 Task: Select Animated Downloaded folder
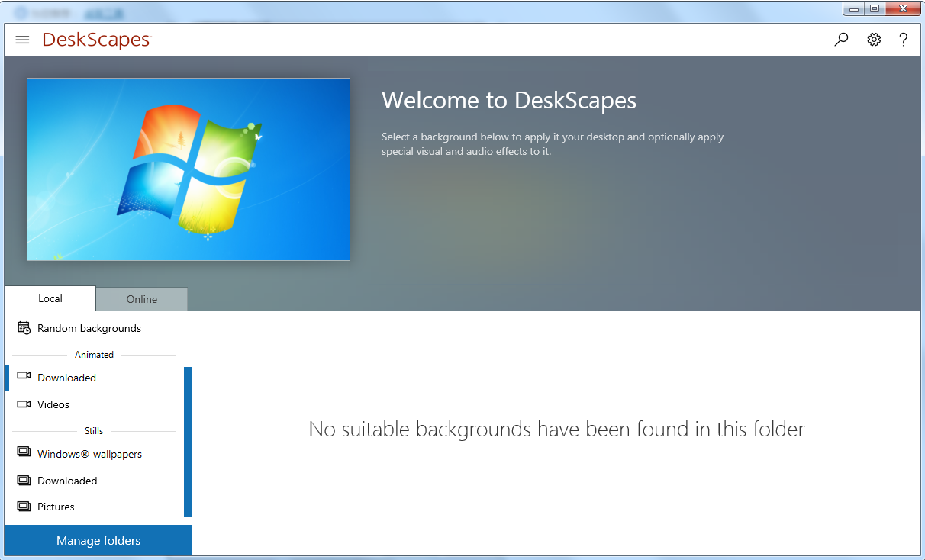tap(67, 378)
